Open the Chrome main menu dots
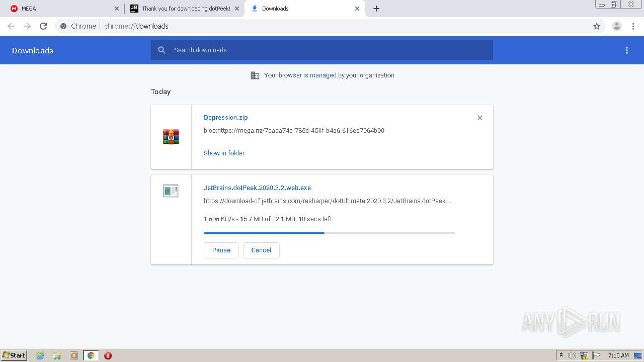 click(x=633, y=26)
